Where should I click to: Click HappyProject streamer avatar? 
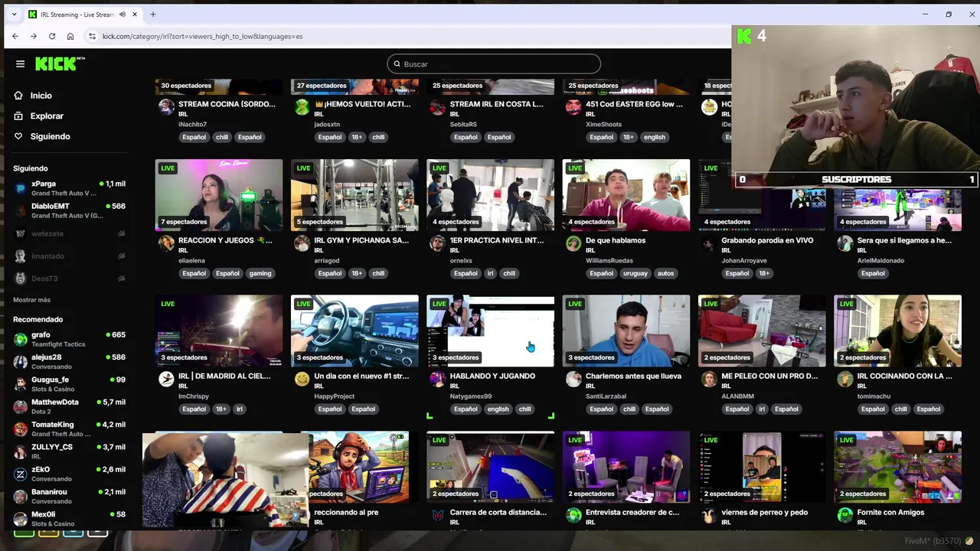302,379
